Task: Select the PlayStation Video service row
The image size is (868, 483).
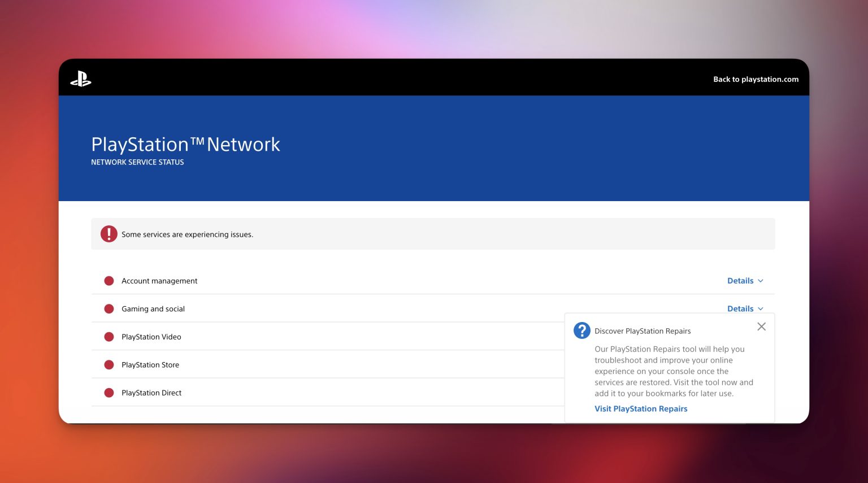Action: 151,337
